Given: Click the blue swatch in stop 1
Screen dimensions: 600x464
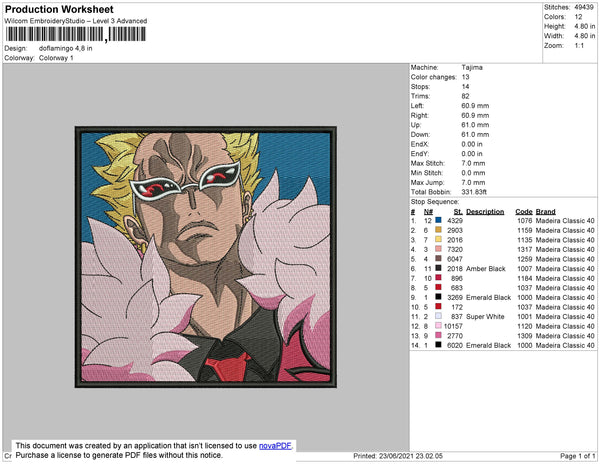Looking at the screenshot, I should [438, 220].
